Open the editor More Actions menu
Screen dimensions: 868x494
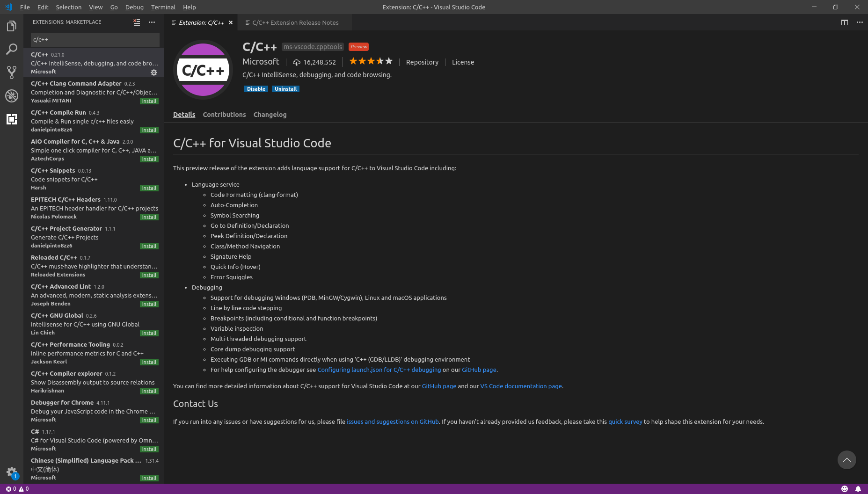[860, 22]
